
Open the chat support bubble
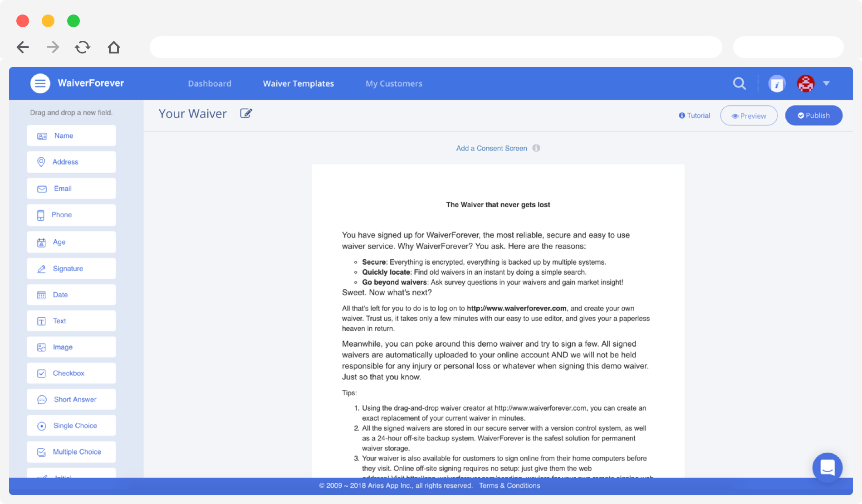(827, 467)
